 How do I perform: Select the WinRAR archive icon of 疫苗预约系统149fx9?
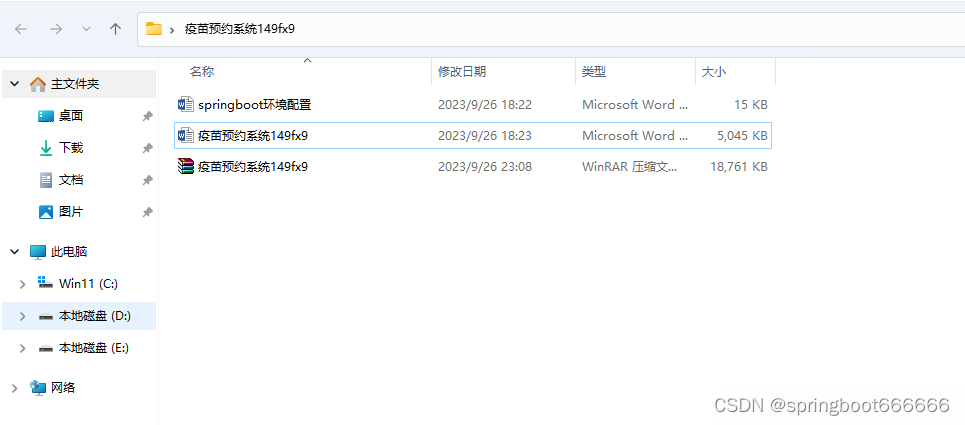point(186,166)
